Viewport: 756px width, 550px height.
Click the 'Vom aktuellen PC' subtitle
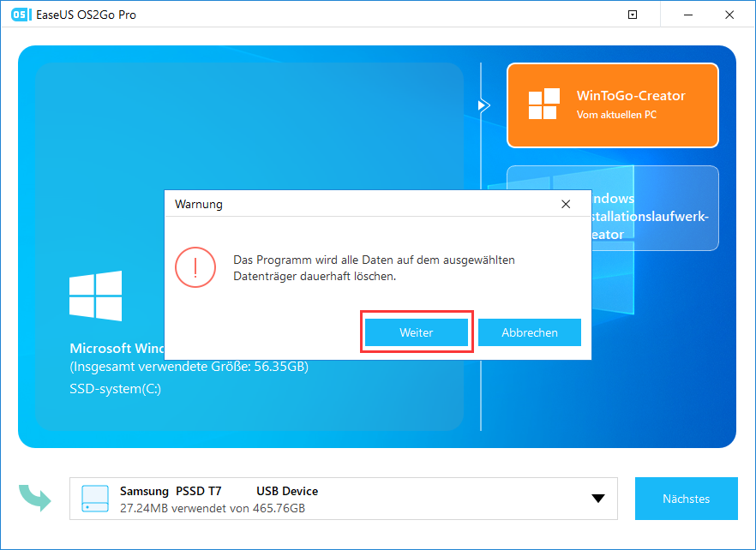(x=616, y=115)
